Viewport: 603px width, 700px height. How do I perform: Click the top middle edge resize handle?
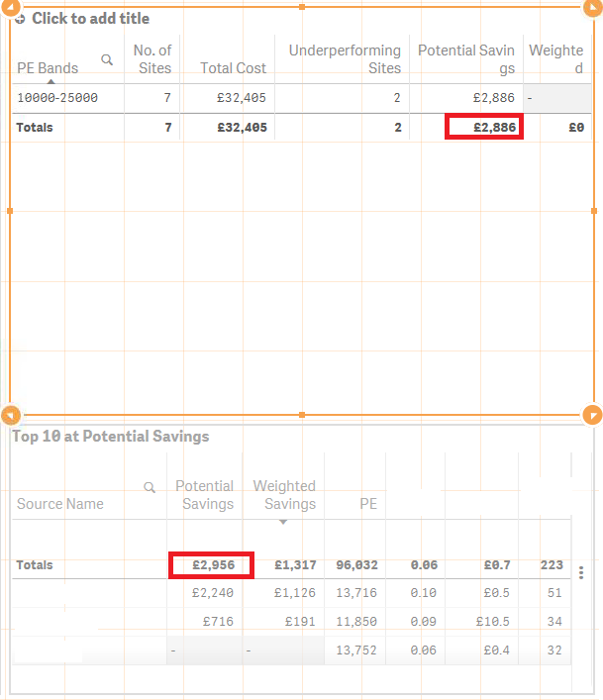coord(302,7)
